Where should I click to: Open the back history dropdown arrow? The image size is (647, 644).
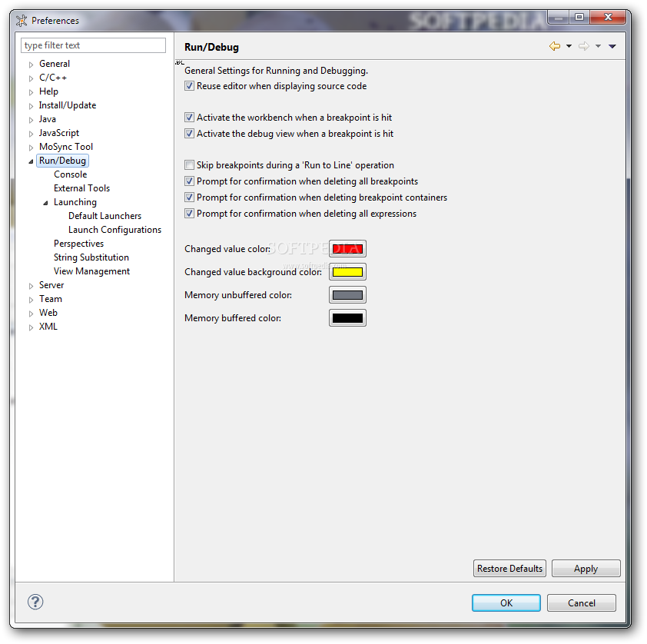click(569, 46)
